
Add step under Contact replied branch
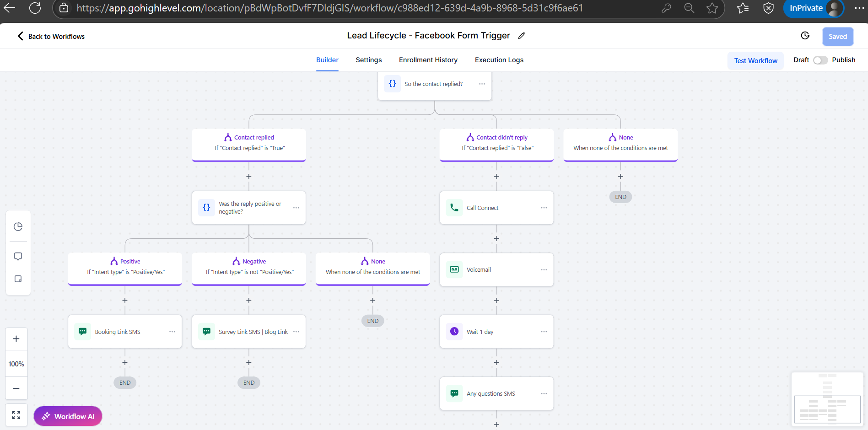pos(249,176)
